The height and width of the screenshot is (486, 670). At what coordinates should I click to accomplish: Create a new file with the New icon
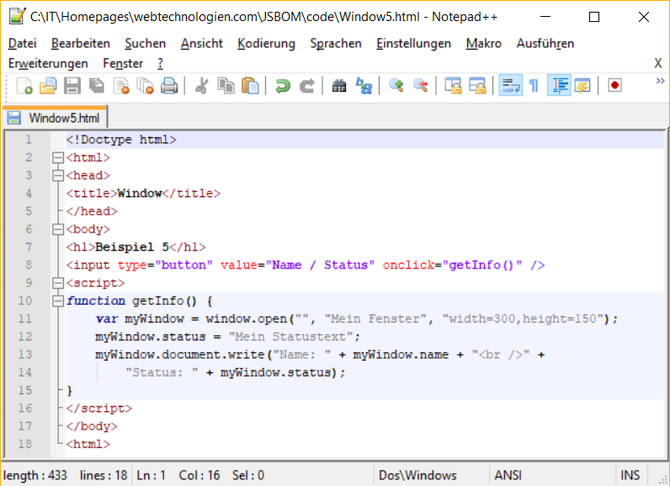(24, 86)
